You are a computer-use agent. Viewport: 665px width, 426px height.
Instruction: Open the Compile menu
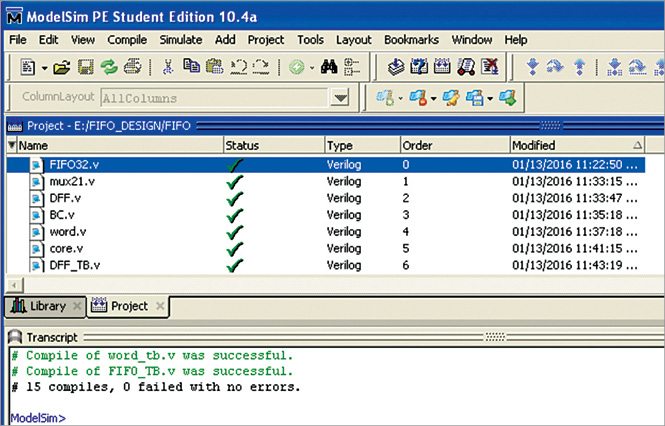(127, 39)
